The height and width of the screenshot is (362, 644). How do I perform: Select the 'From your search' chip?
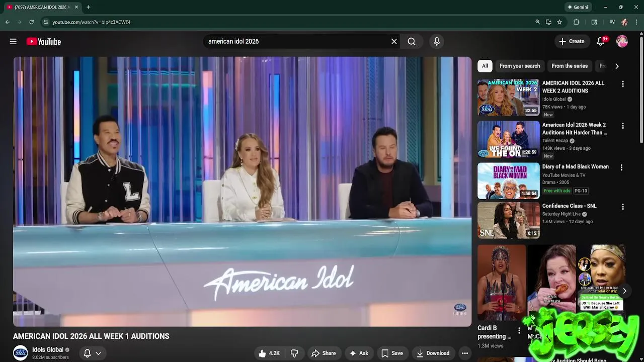(520, 66)
